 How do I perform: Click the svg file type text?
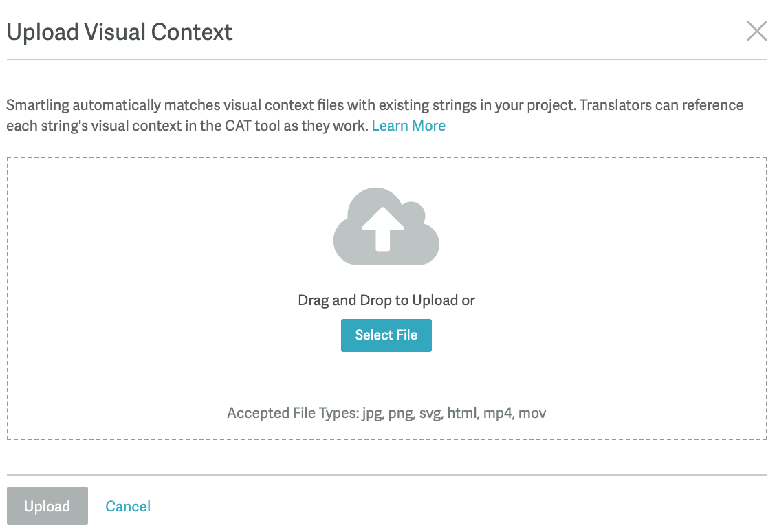tap(430, 413)
